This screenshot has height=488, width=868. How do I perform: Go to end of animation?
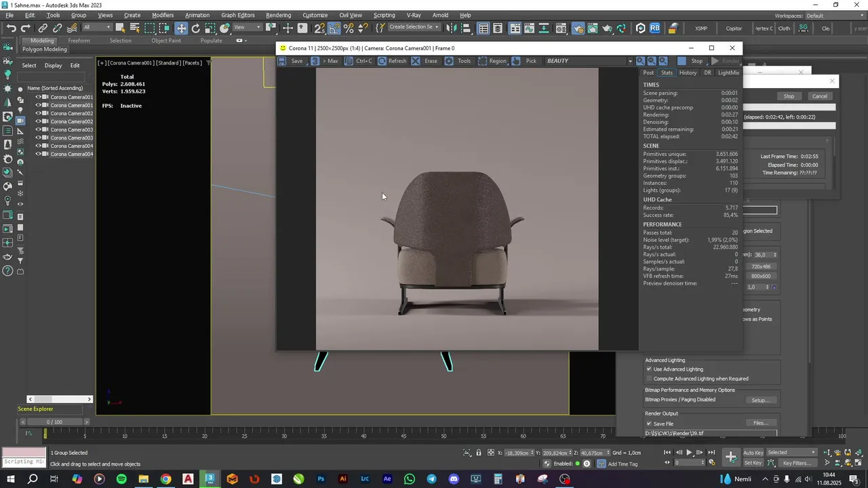(711, 453)
